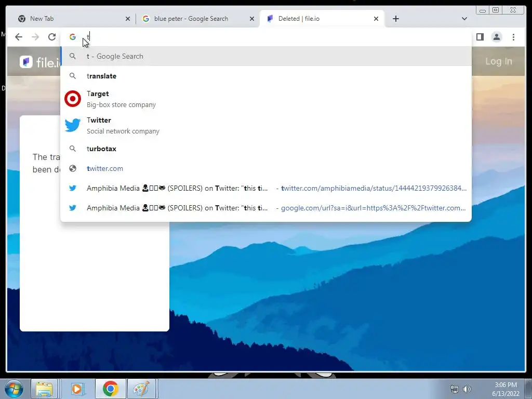Open the Chrome three-dot menu
This screenshot has height=399, width=532.
click(513, 37)
